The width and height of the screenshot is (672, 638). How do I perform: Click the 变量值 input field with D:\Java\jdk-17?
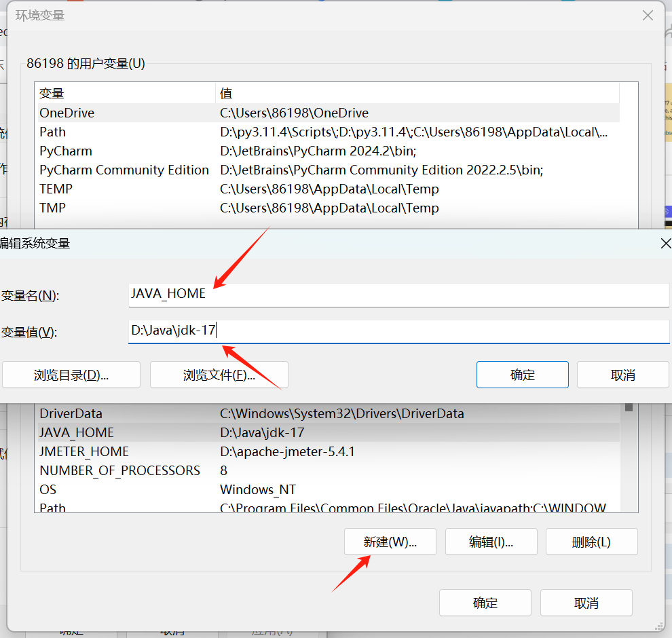pyautogui.click(x=398, y=332)
